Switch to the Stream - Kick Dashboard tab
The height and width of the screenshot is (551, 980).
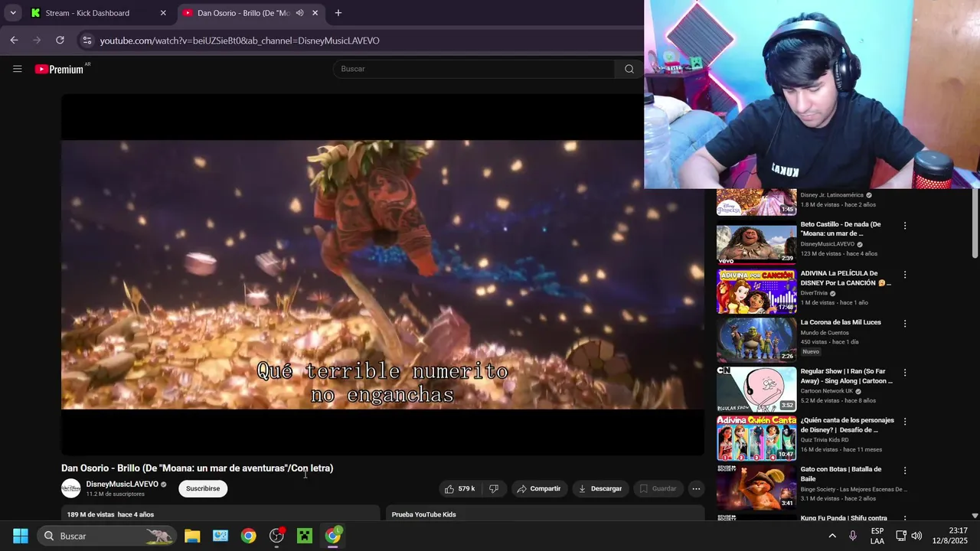tap(98, 13)
